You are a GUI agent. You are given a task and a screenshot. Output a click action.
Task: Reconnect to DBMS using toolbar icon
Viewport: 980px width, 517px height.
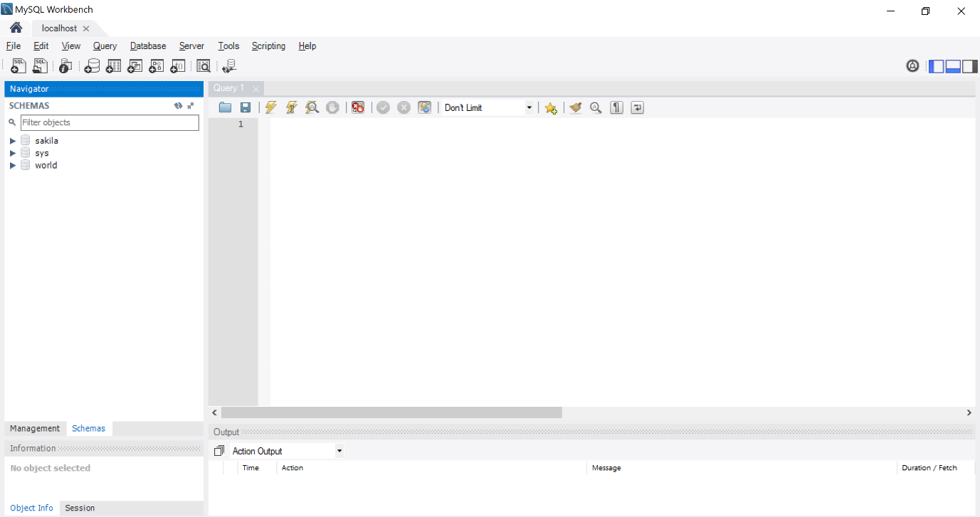click(x=229, y=66)
